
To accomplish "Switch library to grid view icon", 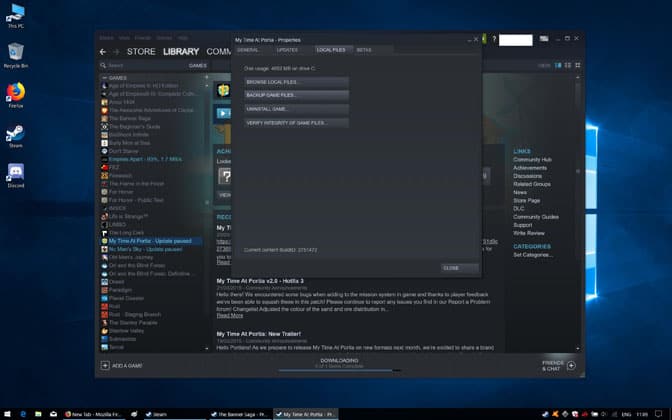I will pyautogui.click(x=578, y=65).
